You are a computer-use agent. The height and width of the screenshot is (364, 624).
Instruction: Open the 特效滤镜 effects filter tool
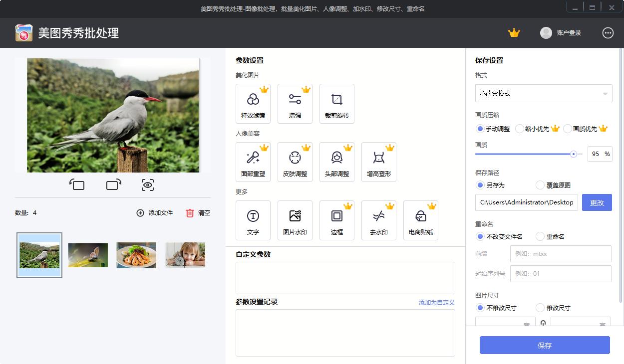(253, 104)
